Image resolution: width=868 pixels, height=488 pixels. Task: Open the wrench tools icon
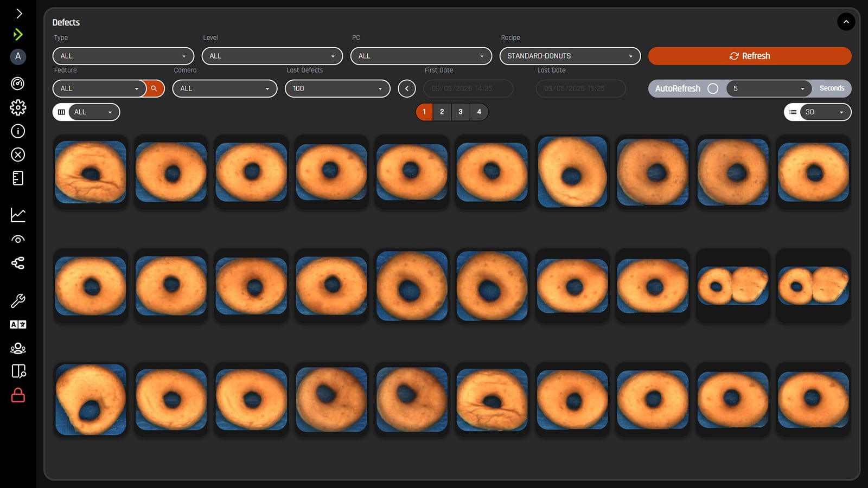click(x=18, y=301)
